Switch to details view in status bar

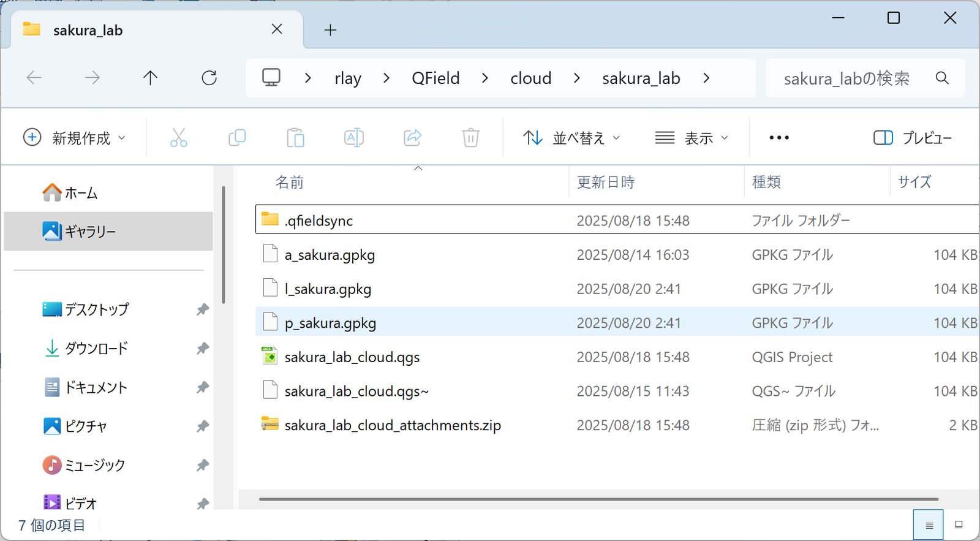click(x=929, y=525)
